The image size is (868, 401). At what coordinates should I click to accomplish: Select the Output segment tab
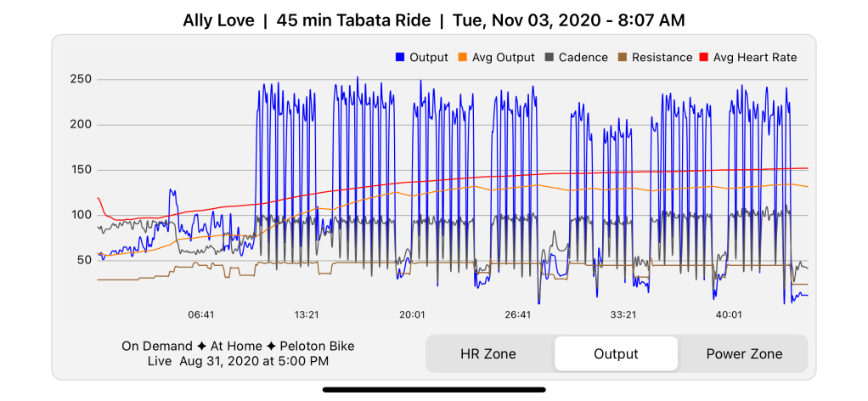(616, 354)
